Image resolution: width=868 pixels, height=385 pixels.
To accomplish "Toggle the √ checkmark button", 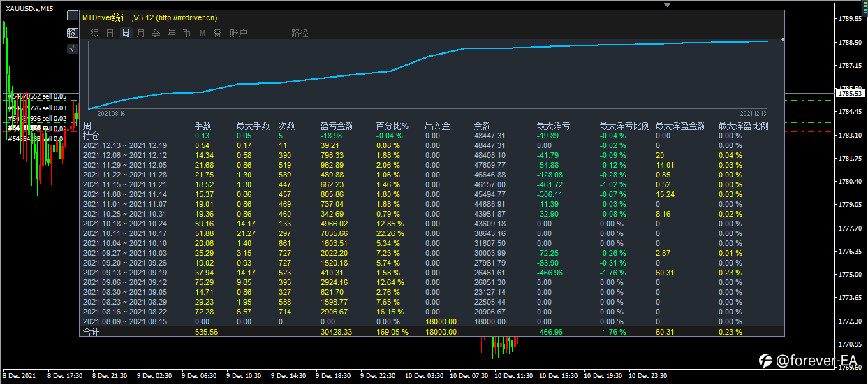I will [x=72, y=49].
